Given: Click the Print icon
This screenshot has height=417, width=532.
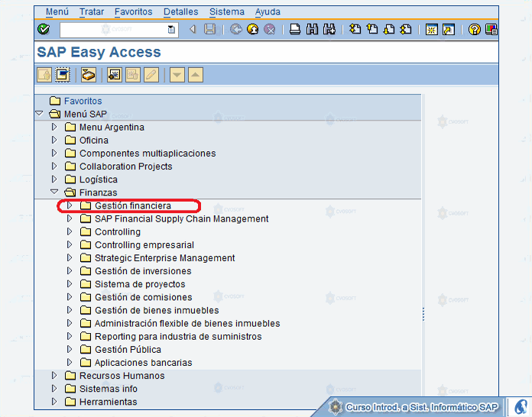Looking at the screenshot, I should [295, 30].
